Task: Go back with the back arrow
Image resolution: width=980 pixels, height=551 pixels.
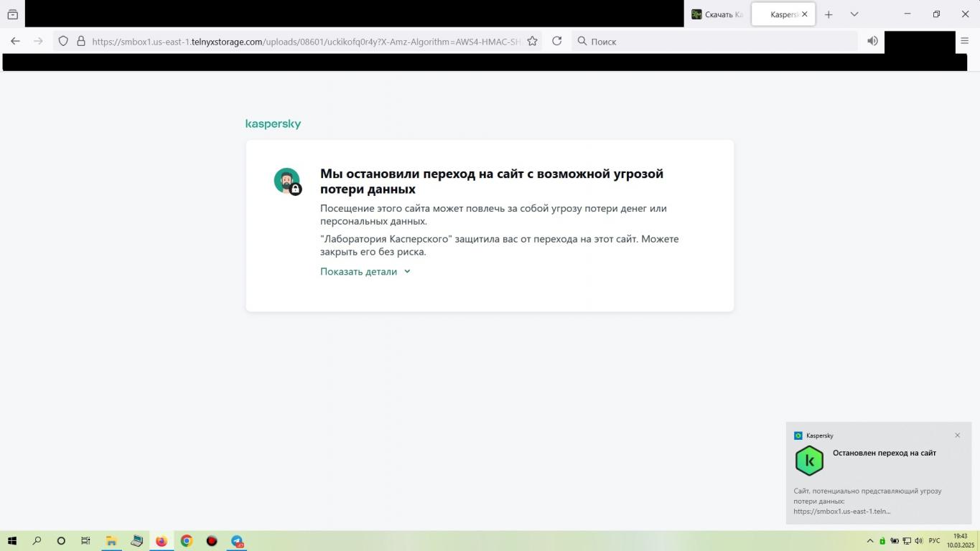Action: [15, 42]
